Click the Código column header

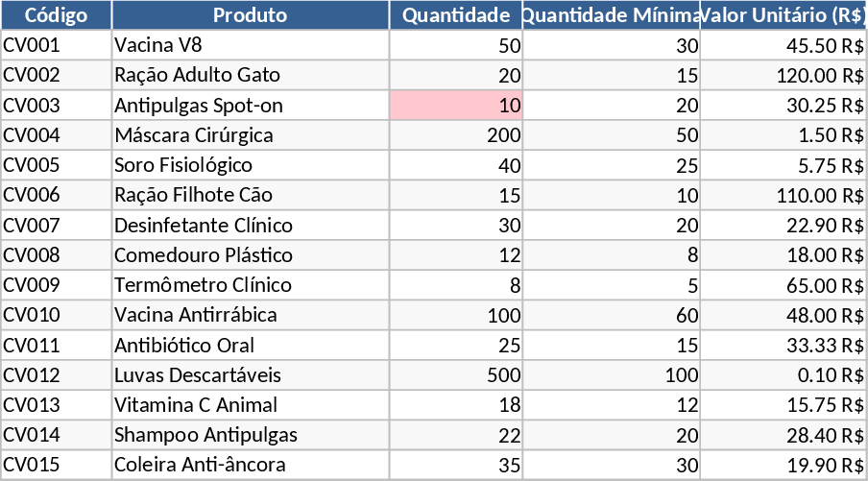tap(56, 15)
